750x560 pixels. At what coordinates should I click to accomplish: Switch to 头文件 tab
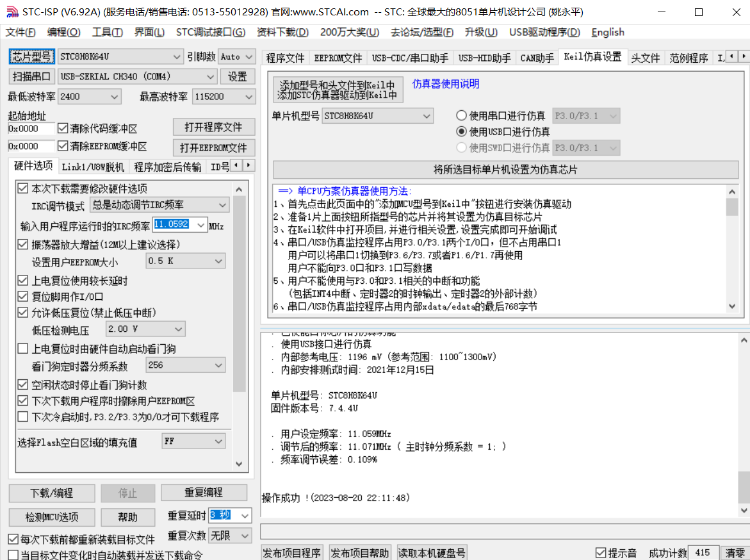coord(645,58)
